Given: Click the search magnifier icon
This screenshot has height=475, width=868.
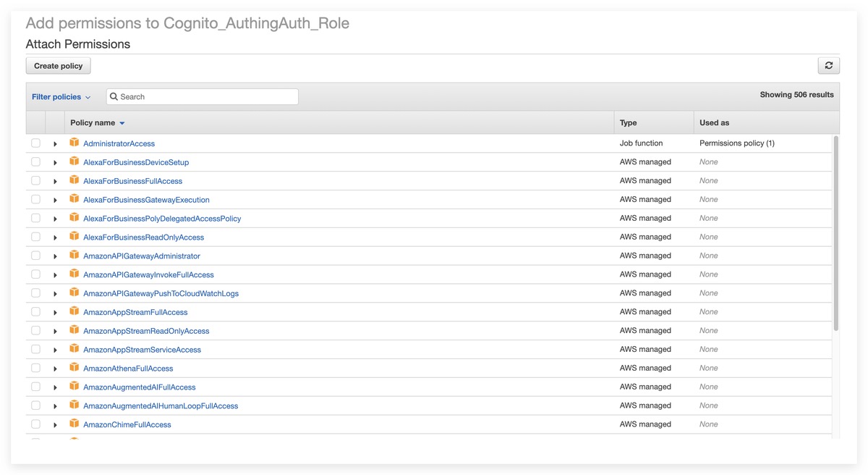Looking at the screenshot, I should click(114, 97).
